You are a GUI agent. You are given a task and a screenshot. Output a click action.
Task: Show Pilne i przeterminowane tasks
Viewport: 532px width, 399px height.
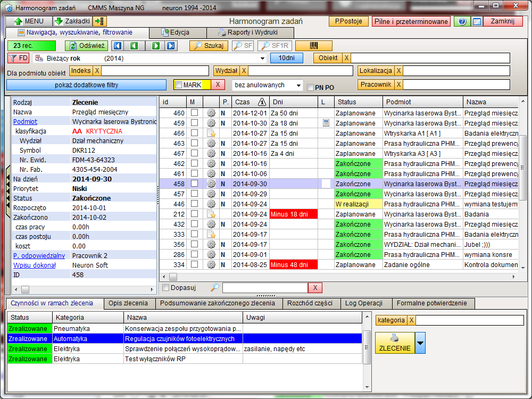[x=411, y=21]
